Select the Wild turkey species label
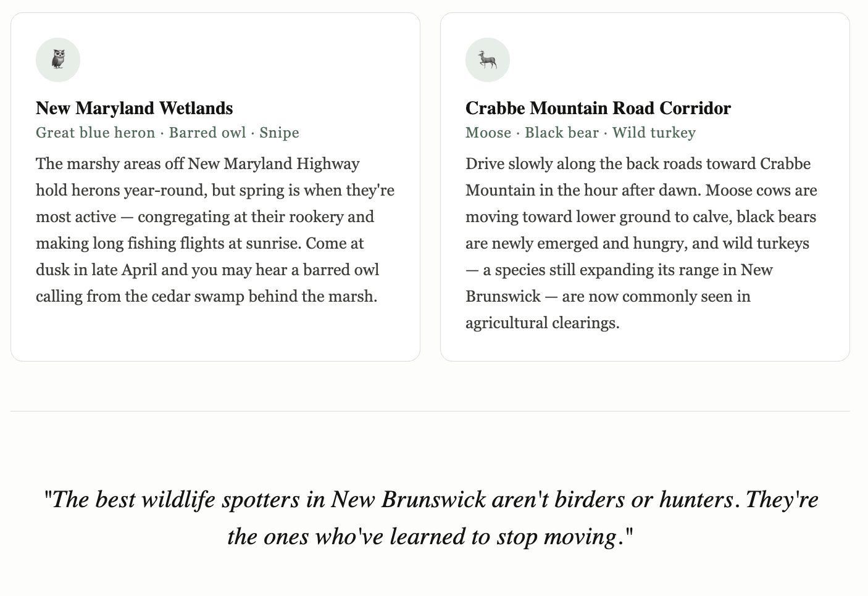 [x=654, y=133]
